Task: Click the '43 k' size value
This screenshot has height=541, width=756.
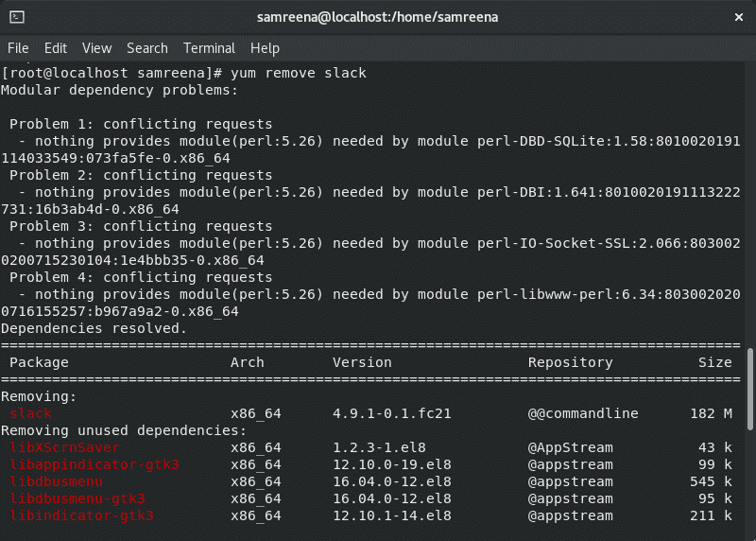Action: [x=715, y=448]
